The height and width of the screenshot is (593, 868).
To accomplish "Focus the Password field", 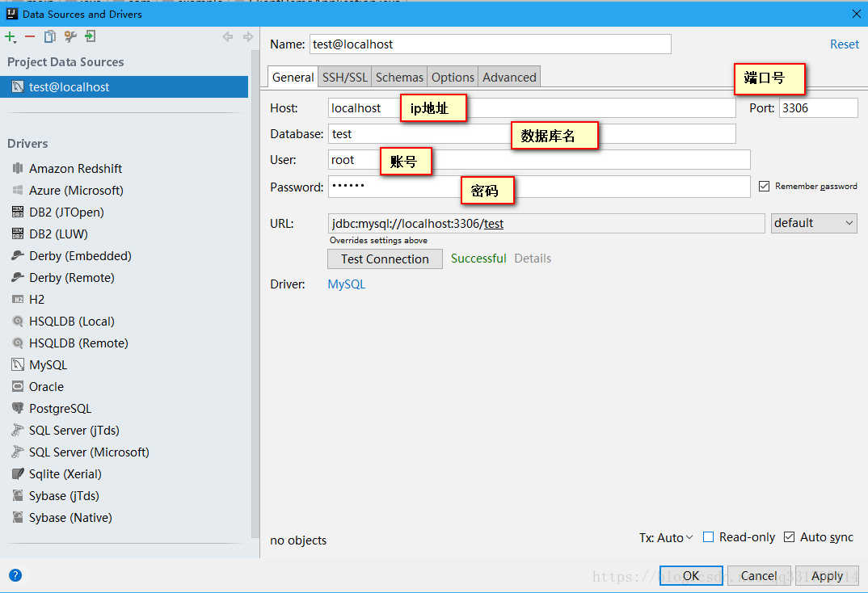I will click(x=539, y=187).
